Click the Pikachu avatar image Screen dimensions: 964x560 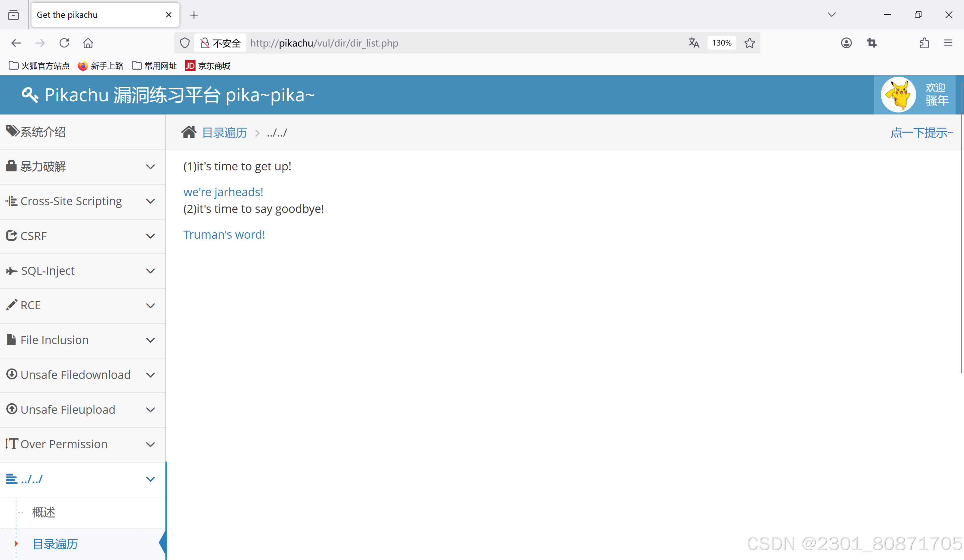point(898,94)
